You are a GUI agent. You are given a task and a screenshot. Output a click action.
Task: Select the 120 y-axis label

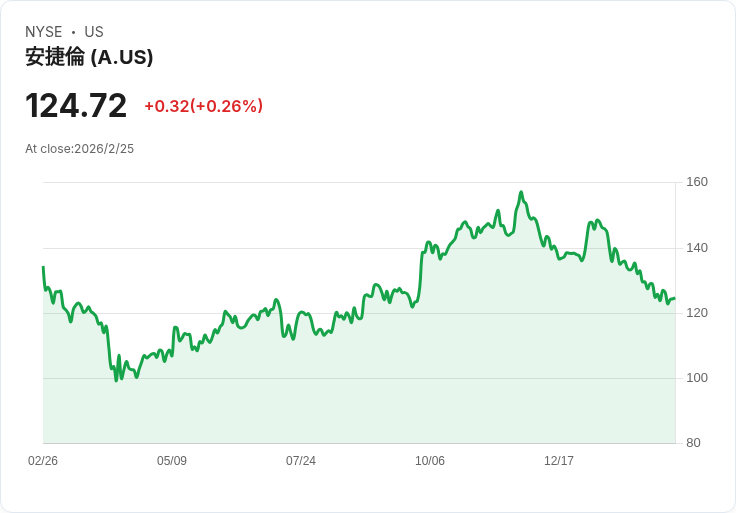696,313
